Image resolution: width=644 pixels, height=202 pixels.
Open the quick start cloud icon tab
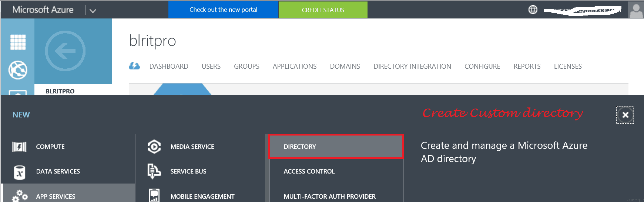click(134, 66)
